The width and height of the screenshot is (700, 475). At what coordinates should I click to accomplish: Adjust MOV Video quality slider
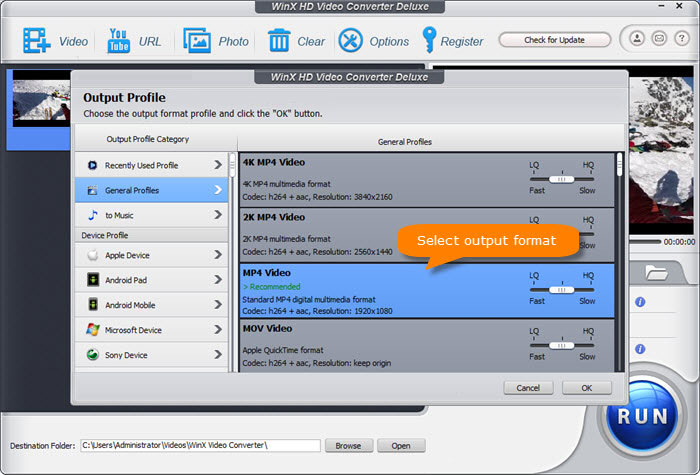(x=562, y=346)
